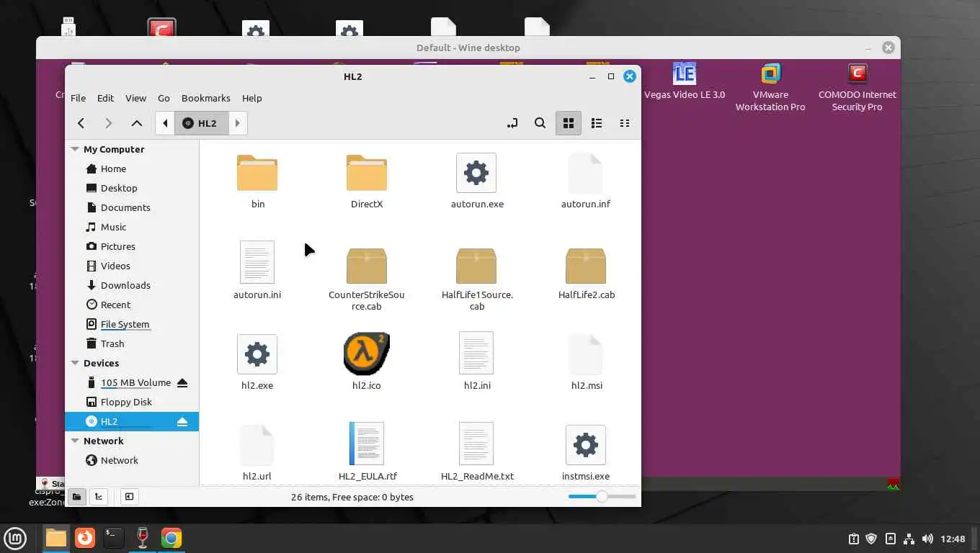The image size is (980, 553).
Task: Collapse Network section in sidebar
Action: [x=74, y=441]
